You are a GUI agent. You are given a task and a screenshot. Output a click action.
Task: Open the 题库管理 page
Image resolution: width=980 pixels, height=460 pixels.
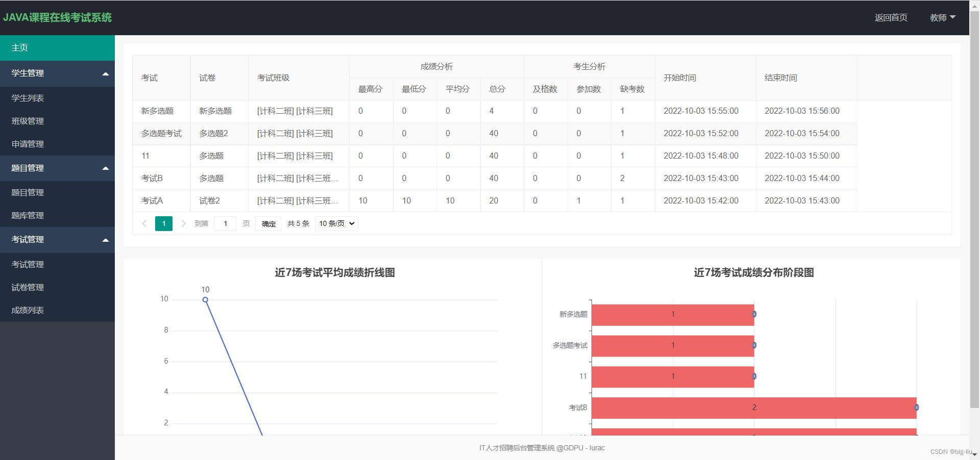click(27, 215)
